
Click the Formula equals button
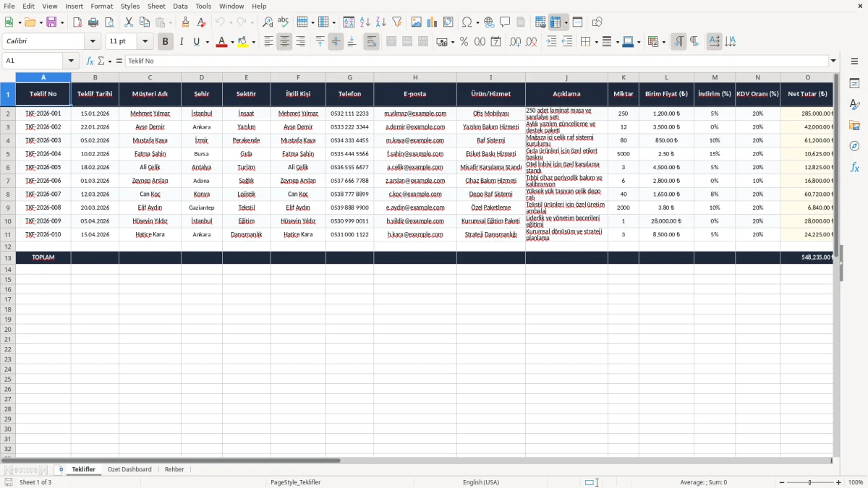pyautogui.click(x=119, y=61)
